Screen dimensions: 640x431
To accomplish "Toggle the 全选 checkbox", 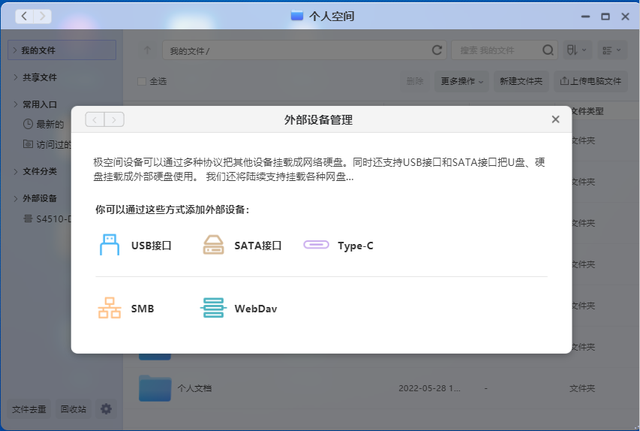I will 142,81.
